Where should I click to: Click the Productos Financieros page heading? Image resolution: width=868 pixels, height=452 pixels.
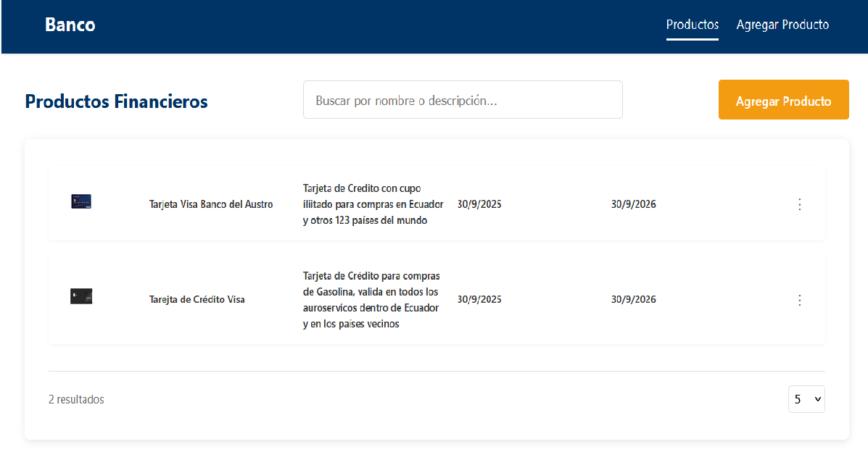(x=116, y=101)
